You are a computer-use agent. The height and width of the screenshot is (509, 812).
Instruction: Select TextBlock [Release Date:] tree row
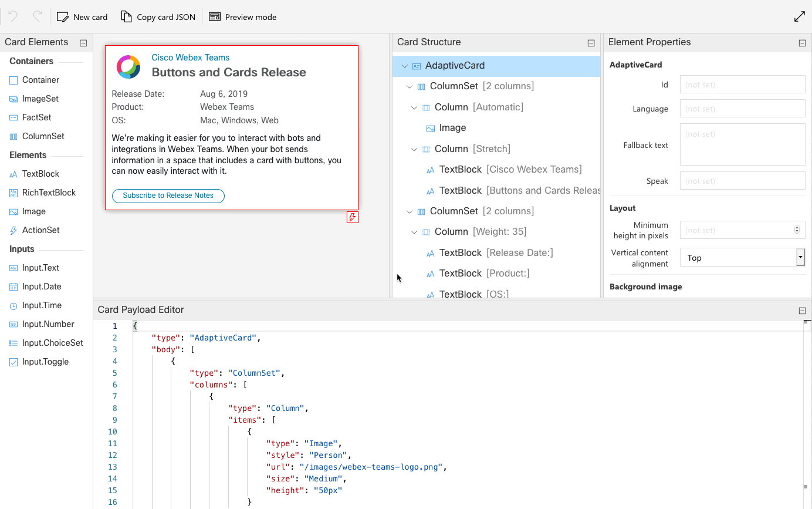[496, 253]
